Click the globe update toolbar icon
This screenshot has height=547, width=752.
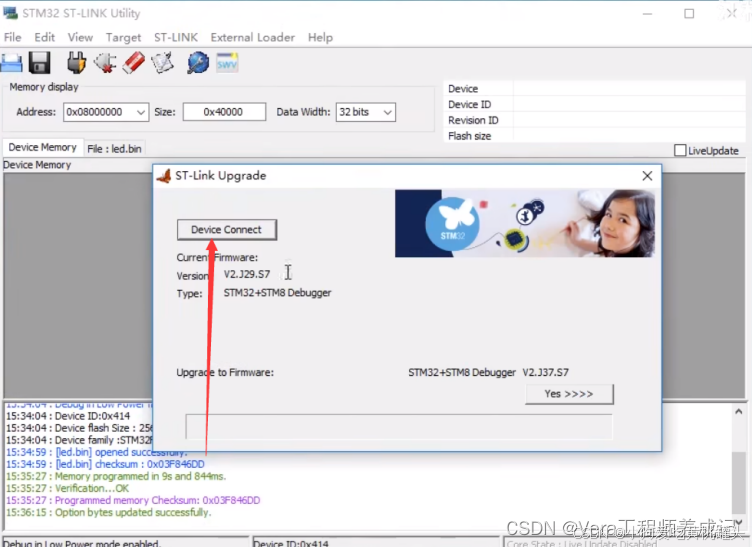[198, 63]
